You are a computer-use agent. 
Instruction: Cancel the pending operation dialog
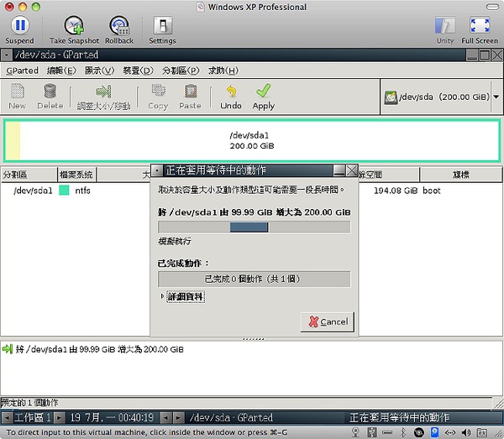tap(328, 321)
